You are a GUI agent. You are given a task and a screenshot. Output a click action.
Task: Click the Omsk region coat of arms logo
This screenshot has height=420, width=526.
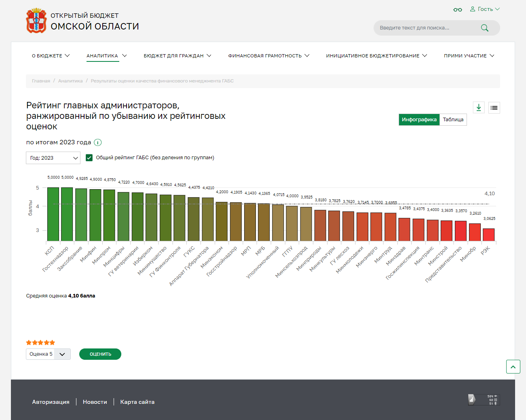pos(36,21)
